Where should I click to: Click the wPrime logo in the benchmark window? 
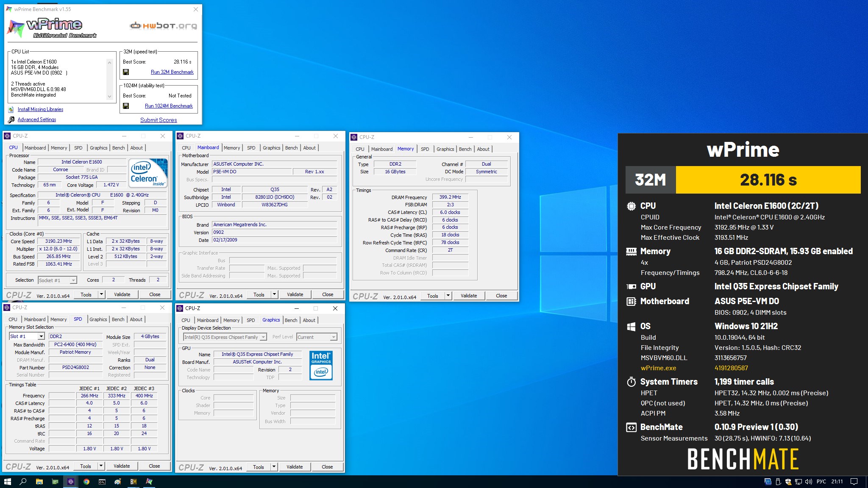coord(52,27)
